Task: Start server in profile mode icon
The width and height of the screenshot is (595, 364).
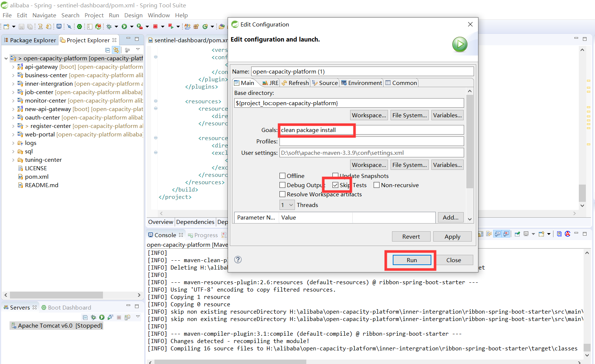Action: pos(110,317)
